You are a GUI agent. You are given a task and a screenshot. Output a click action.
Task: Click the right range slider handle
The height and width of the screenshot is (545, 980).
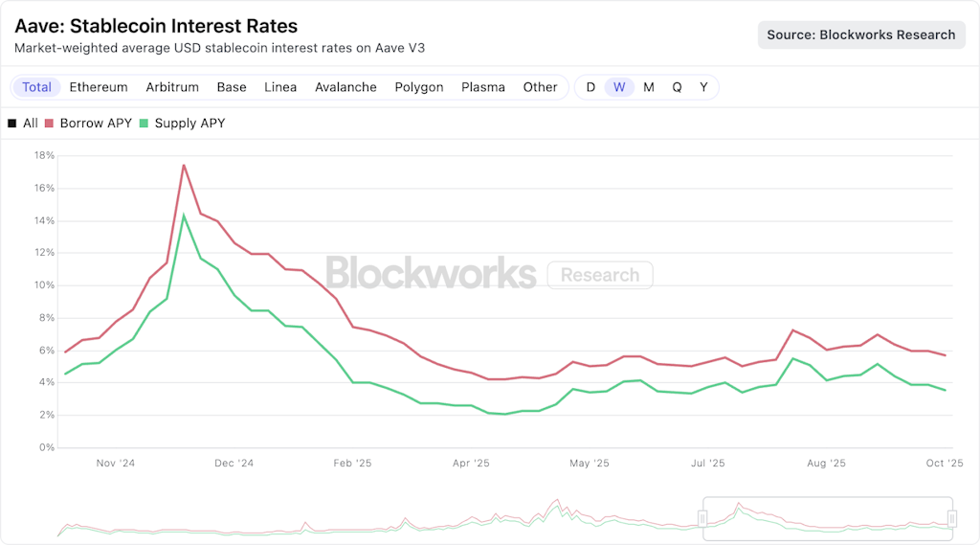[952, 518]
